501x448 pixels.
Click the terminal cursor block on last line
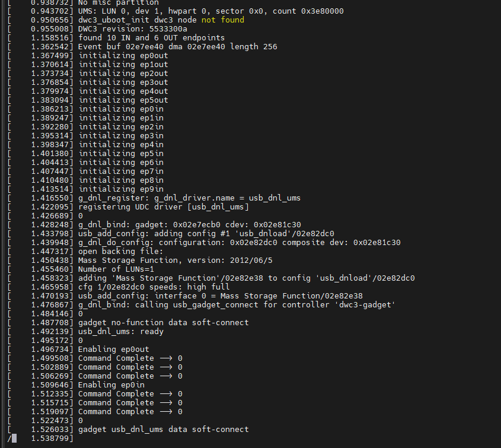pyautogui.click(x=14, y=438)
